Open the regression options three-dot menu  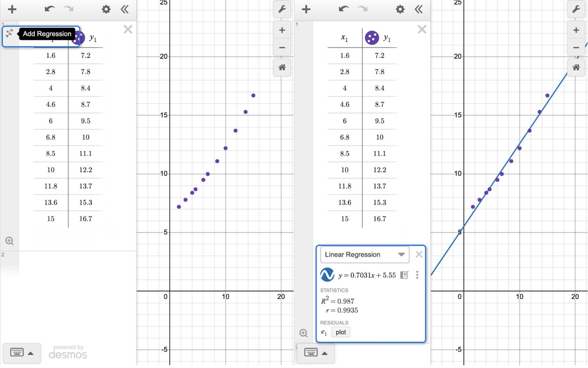pyautogui.click(x=417, y=275)
